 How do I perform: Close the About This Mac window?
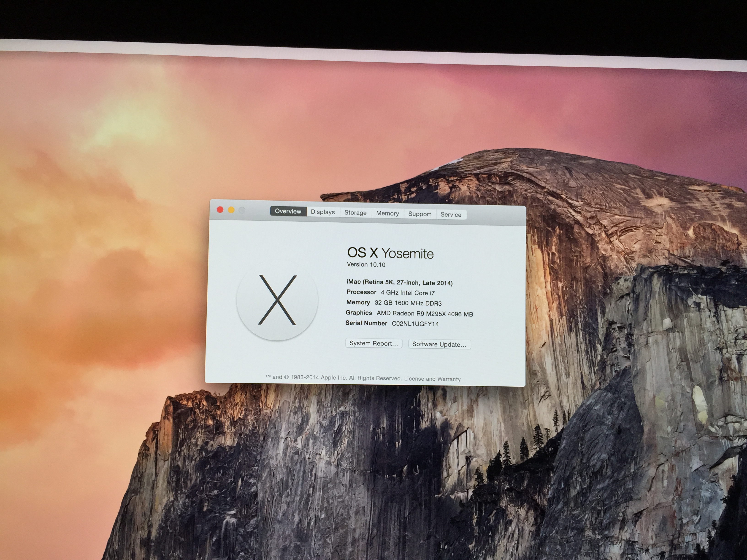click(220, 210)
